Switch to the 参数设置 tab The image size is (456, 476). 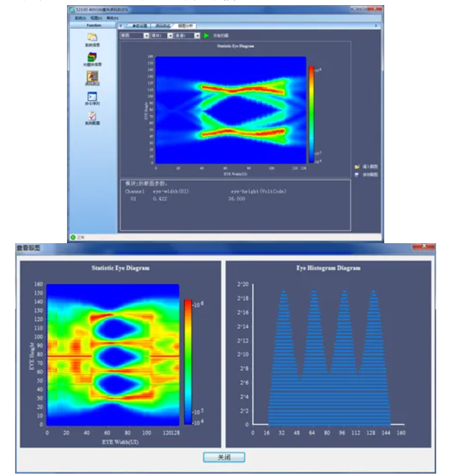(139, 26)
